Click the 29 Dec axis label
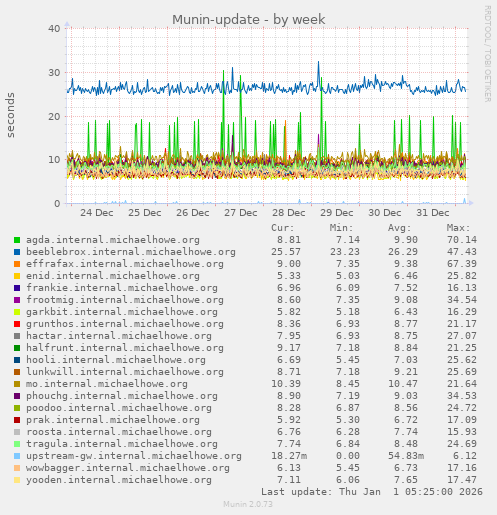The width and height of the screenshot is (497, 515). (x=337, y=213)
